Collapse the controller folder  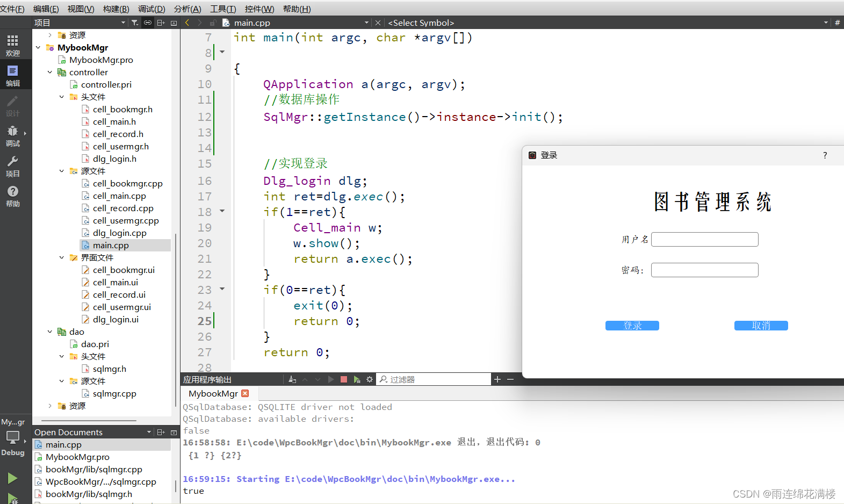click(50, 72)
